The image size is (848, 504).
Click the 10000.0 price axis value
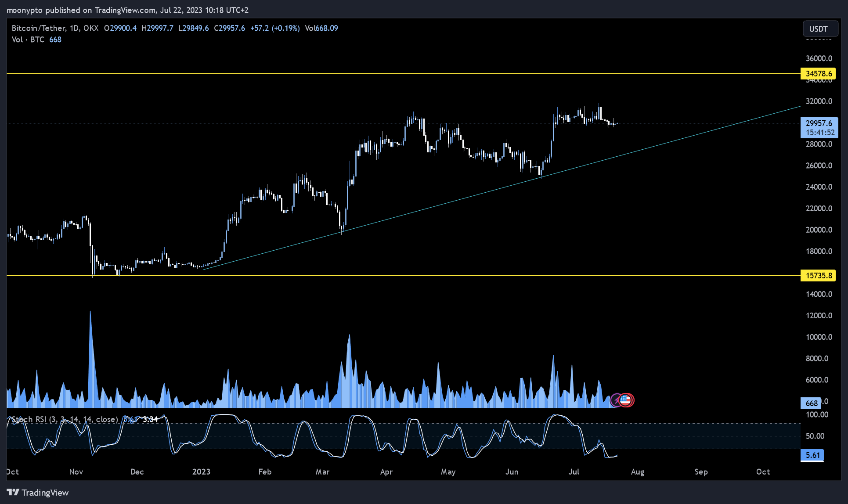tap(819, 337)
